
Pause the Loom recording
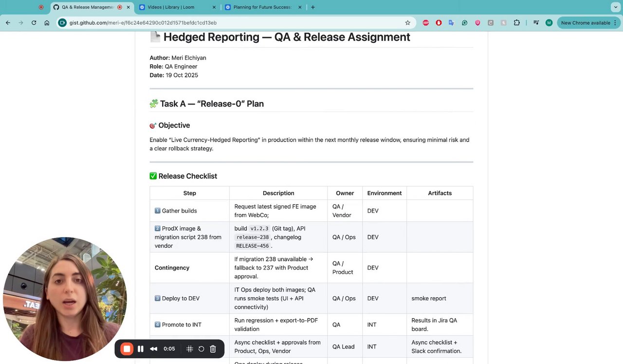pos(141,349)
